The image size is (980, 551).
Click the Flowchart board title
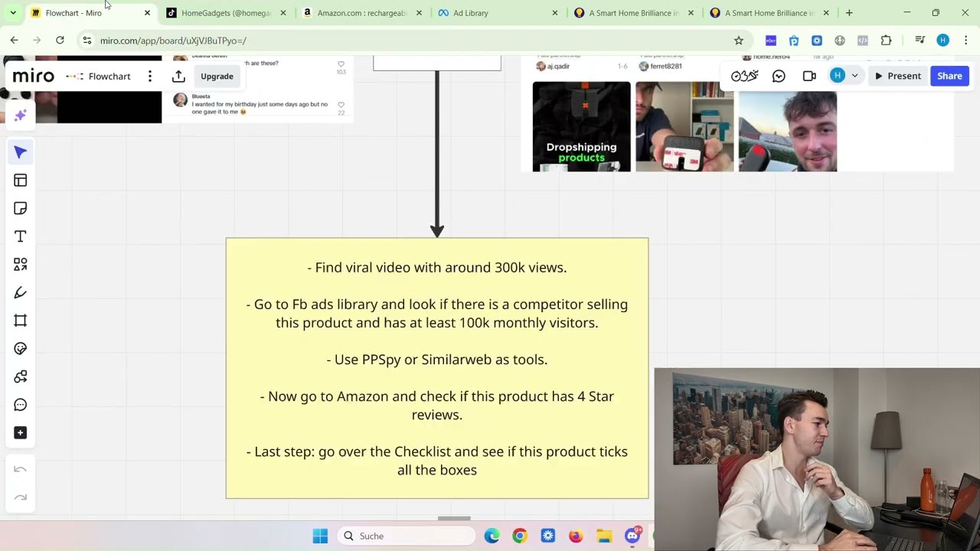click(x=109, y=76)
